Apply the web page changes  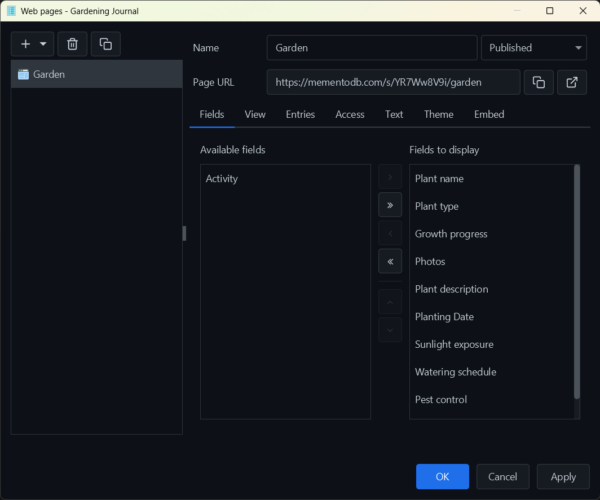[563, 477]
